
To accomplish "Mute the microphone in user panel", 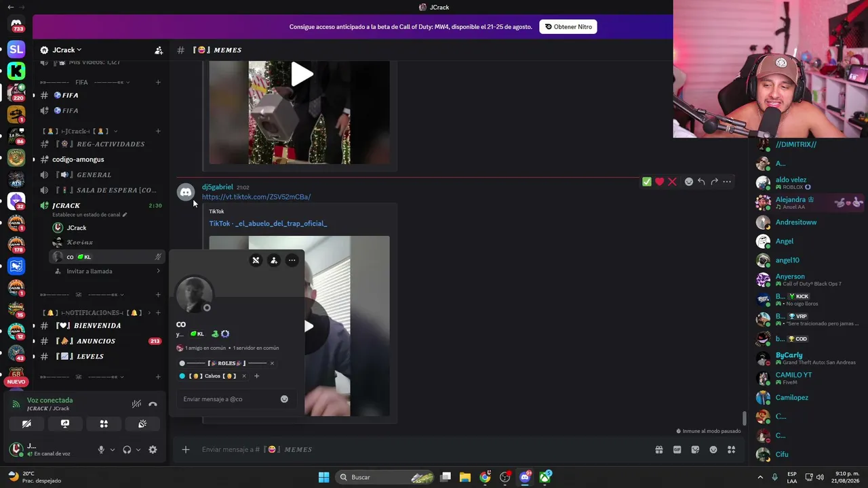I will click(101, 449).
